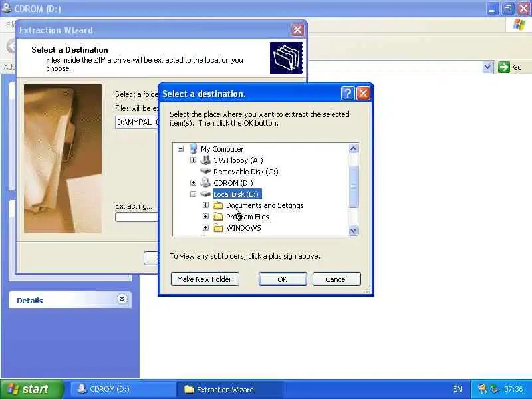
Task: Expand the Details panel chevron
Action: click(122, 299)
